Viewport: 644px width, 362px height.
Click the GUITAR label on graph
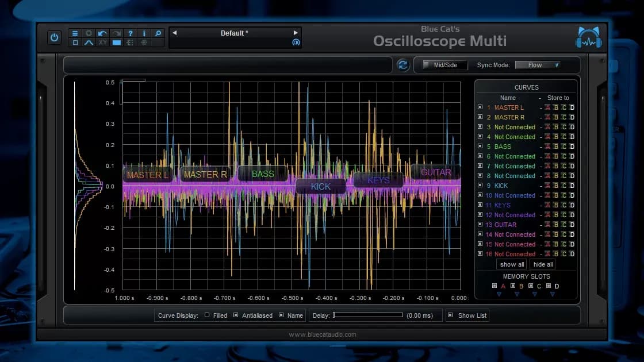tap(436, 172)
